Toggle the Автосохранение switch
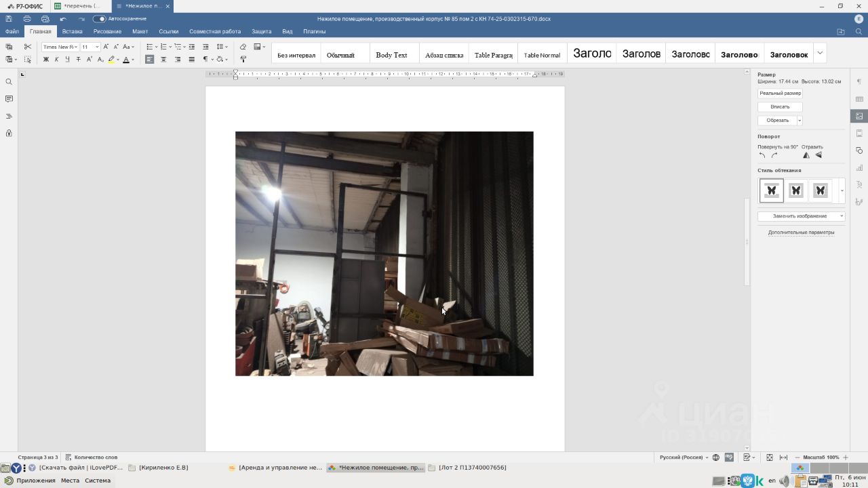This screenshot has height=488, width=868. pos(99,19)
